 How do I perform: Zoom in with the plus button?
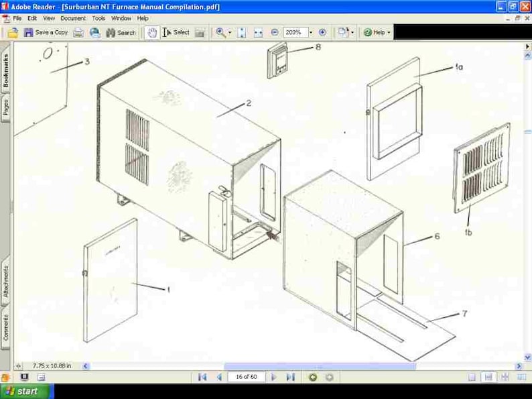click(x=322, y=32)
